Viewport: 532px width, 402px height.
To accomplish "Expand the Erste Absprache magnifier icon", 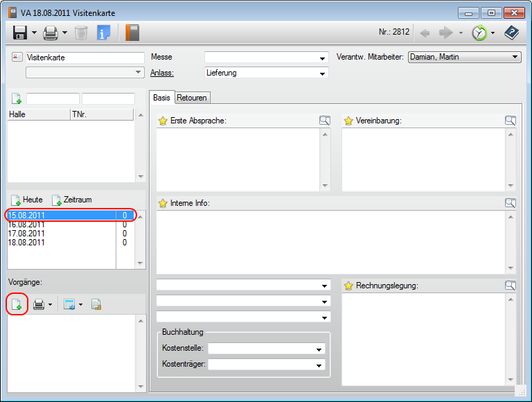I will 325,121.
